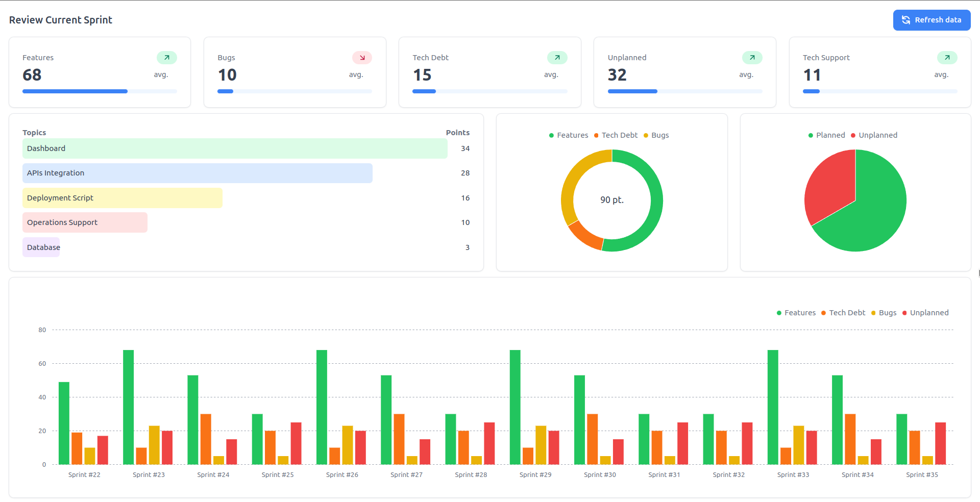Click the Unplanned card up-trend arrow icon
The width and height of the screenshot is (980, 502).
pos(752,58)
